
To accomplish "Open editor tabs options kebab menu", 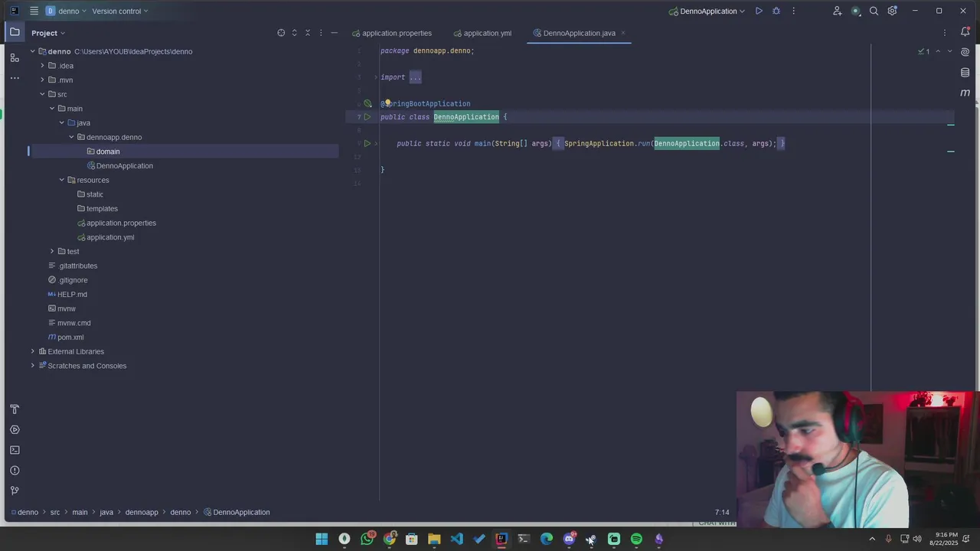I will click(x=945, y=33).
